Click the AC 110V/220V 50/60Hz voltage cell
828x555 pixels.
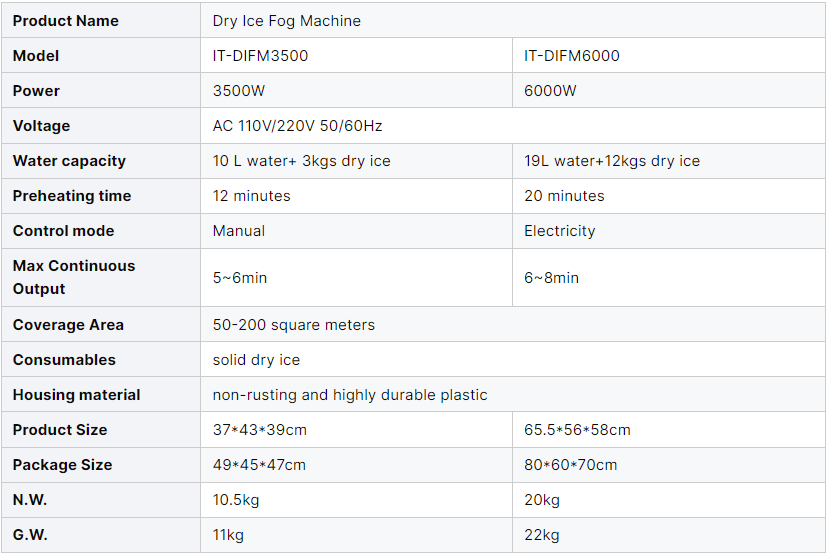[x=298, y=126]
